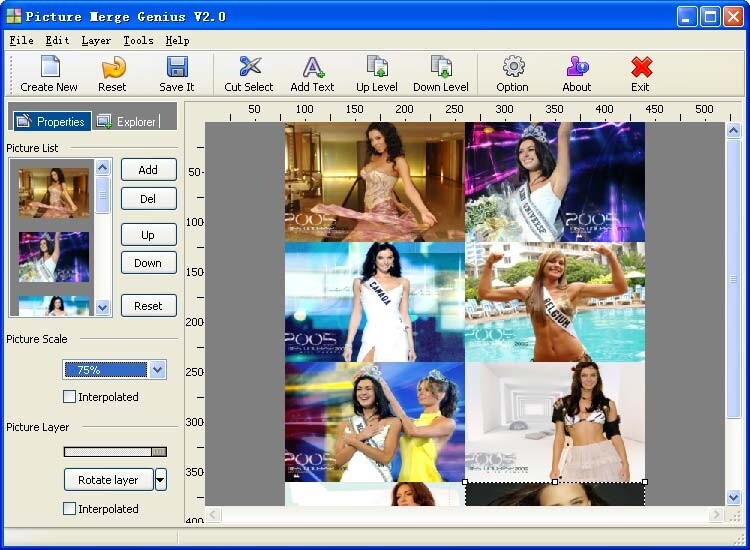Select the partially visible third list thumbnail
This screenshot has width=750, height=550.
54,306
